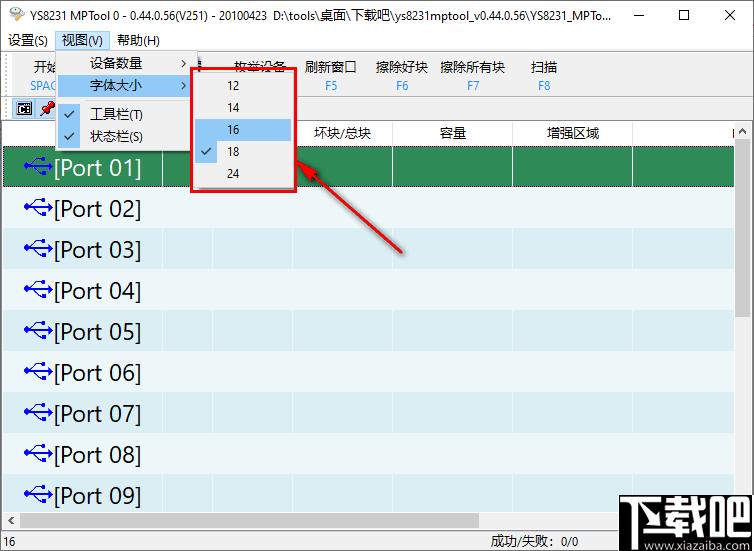Click the USB icon for Port 08
754x551 pixels.
tap(38, 452)
